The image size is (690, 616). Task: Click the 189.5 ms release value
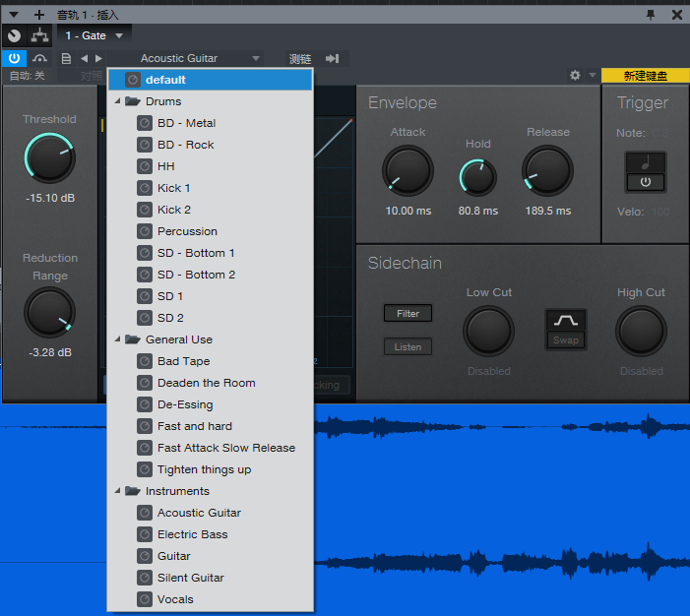(x=548, y=211)
